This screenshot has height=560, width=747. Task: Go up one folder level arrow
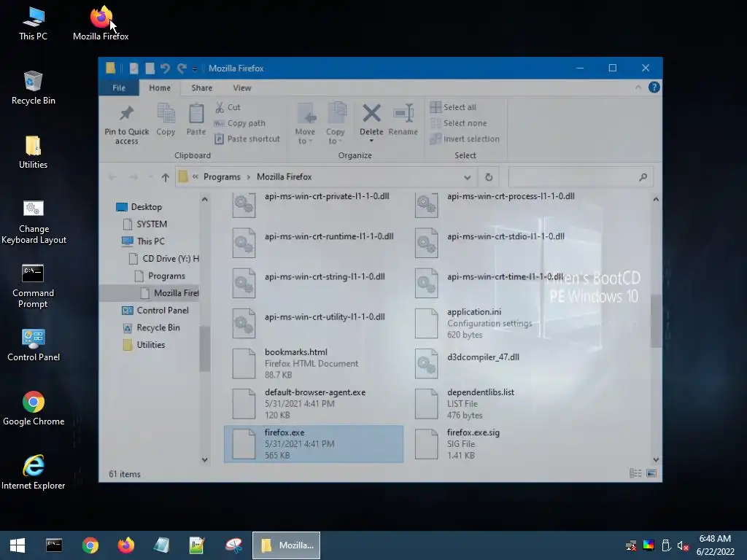[x=166, y=177]
